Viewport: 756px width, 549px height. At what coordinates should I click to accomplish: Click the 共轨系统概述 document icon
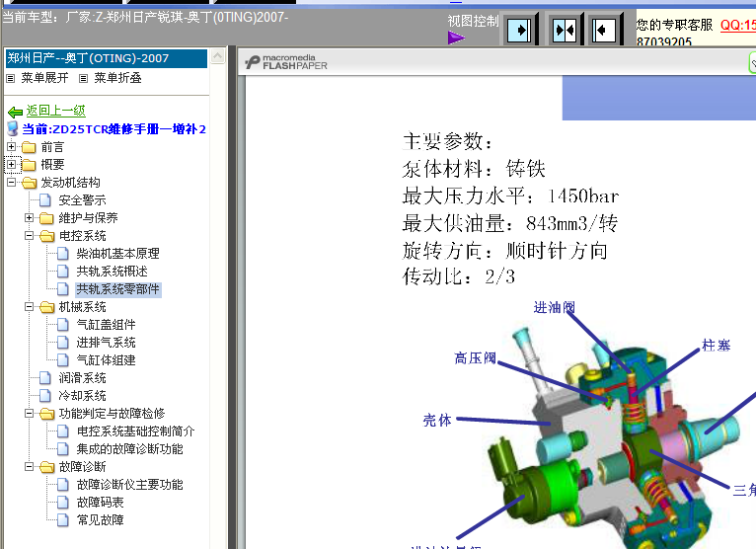click(63, 272)
